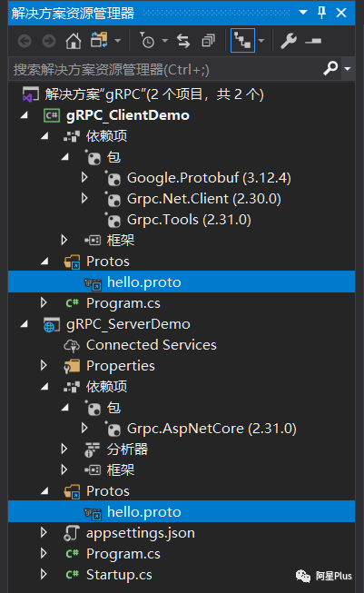This screenshot has width=364, height=593.
Task: Toggle the Show All Files tree-view button
Action: pos(242,41)
